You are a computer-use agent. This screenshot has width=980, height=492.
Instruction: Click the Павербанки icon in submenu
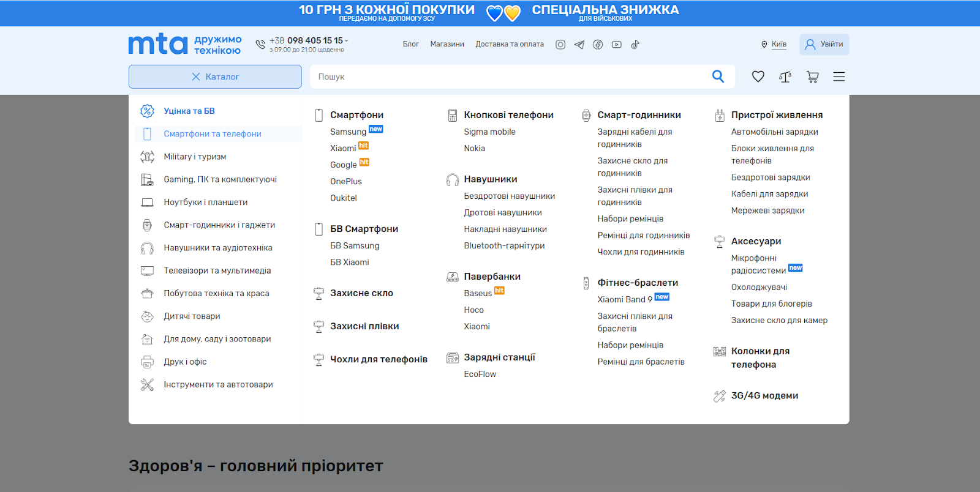click(453, 277)
